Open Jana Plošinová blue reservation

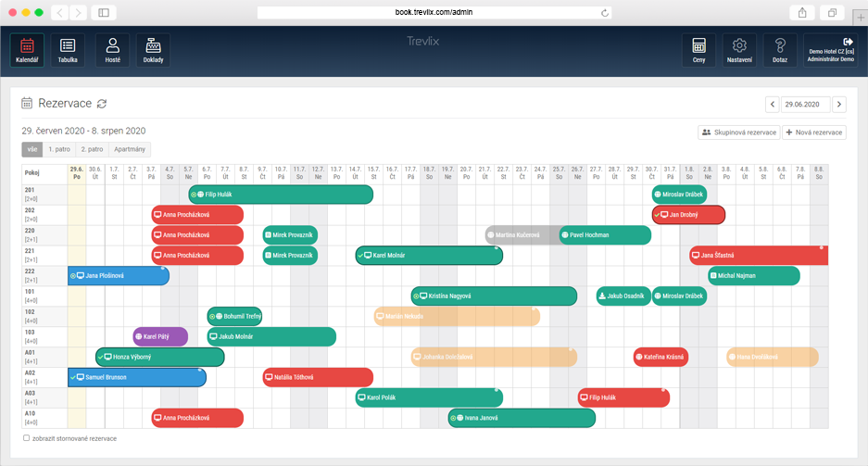pyautogui.click(x=119, y=275)
